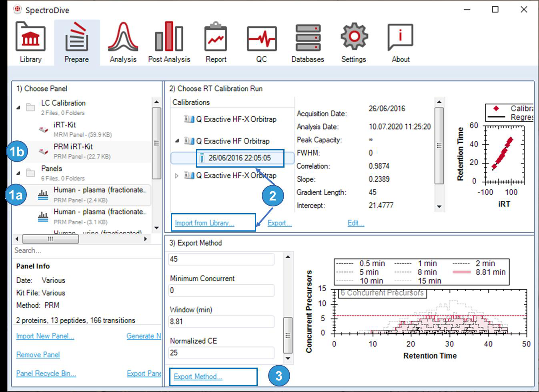Open the Databases server icon
This screenshot has height=392, width=539.
tap(308, 38)
